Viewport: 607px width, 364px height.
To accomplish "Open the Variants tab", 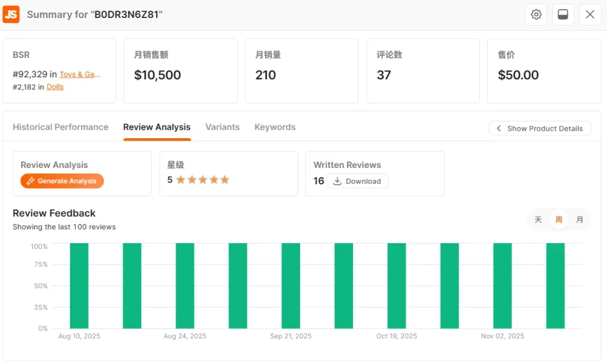I will point(223,128).
